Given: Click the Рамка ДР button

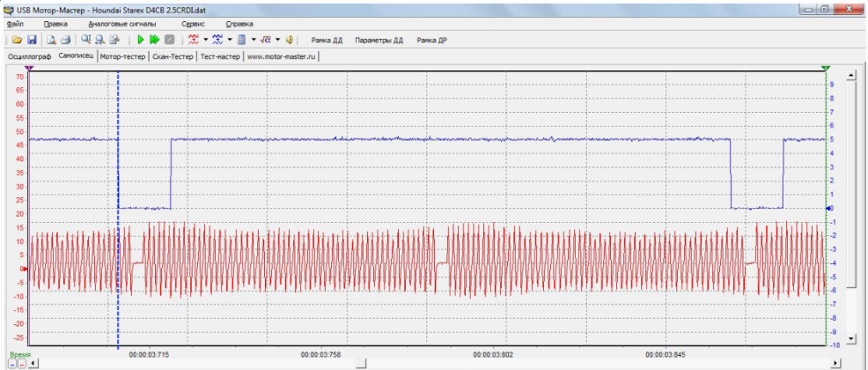Looking at the screenshot, I should (431, 40).
